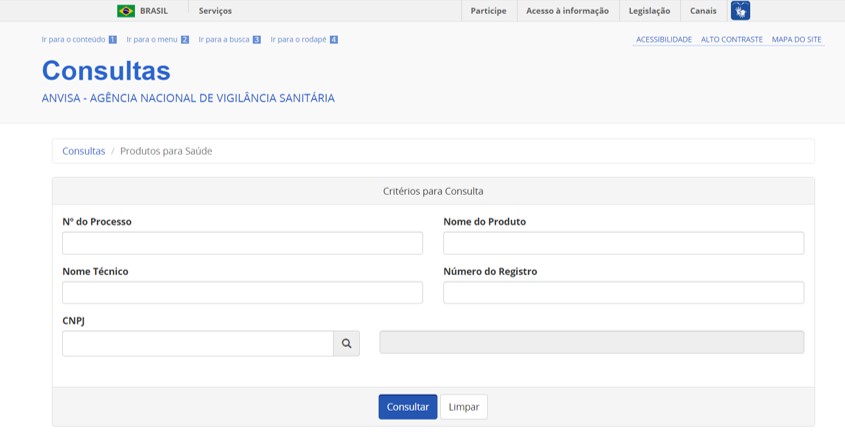Open the VLibras accessibility icon
The width and height of the screenshot is (845, 444).
(740, 11)
